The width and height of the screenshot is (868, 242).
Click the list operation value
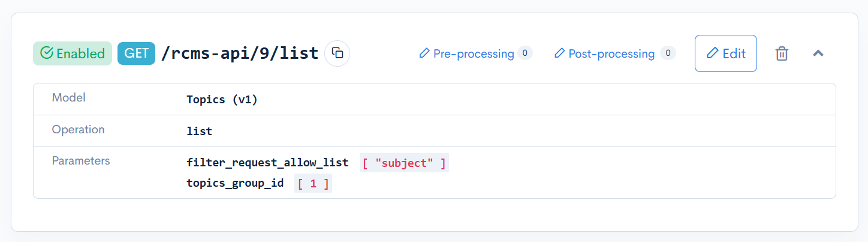[x=200, y=130]
